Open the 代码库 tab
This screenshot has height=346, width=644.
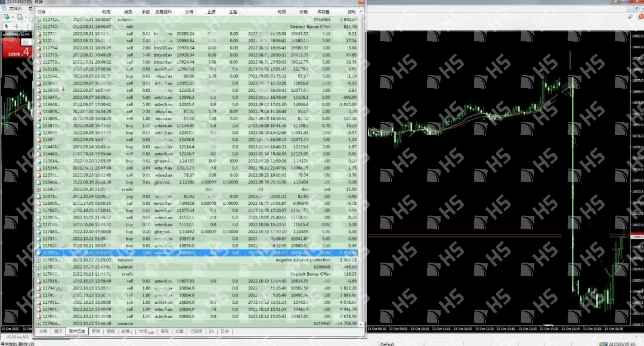(x=196, y=331)
